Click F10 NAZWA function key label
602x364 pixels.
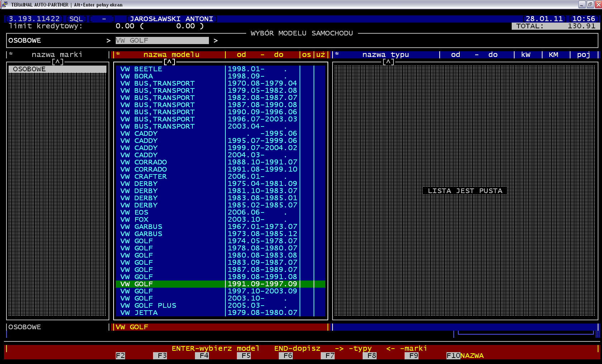[x=465, y=356]
